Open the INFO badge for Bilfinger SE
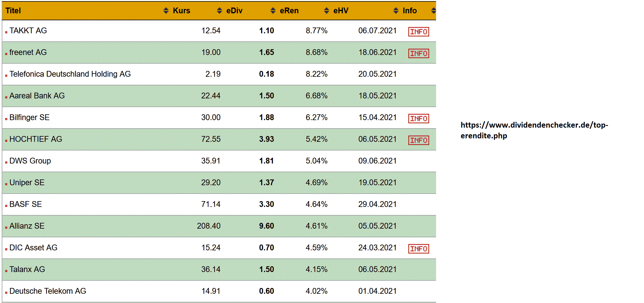This screenshot has height=303, width=644. pos(418,118)
